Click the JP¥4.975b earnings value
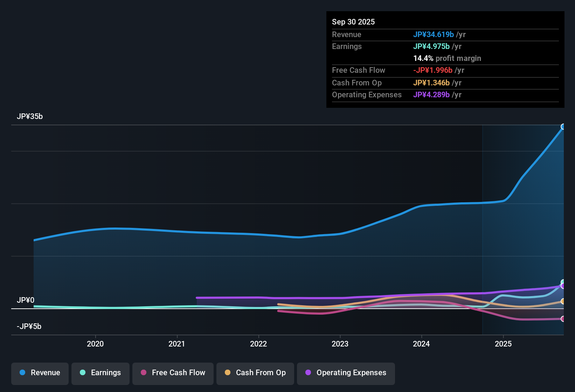Viewport: 575px width, 392px height. (431, 46)
